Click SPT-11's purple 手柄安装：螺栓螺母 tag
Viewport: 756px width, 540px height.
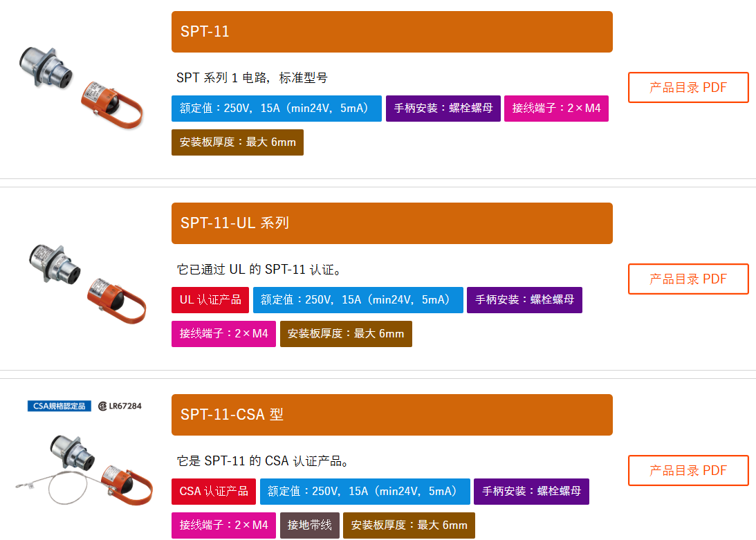443,109
